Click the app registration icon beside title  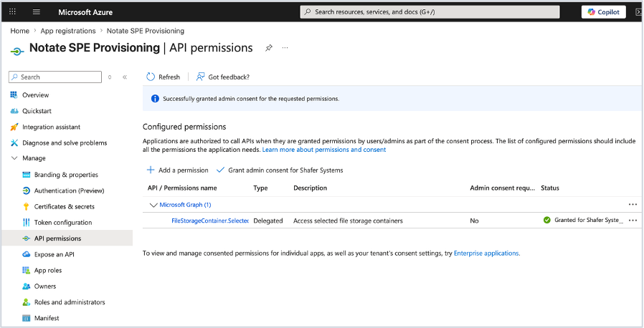point(17,52)
